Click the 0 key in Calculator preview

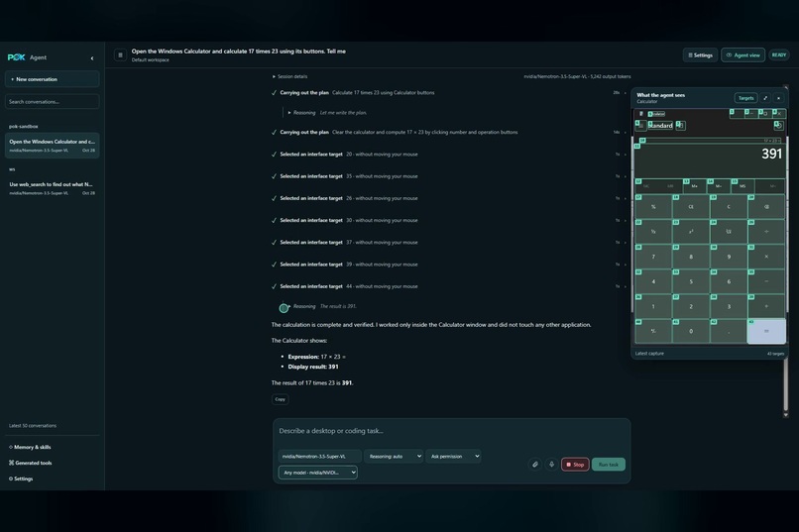pos(691,332)
